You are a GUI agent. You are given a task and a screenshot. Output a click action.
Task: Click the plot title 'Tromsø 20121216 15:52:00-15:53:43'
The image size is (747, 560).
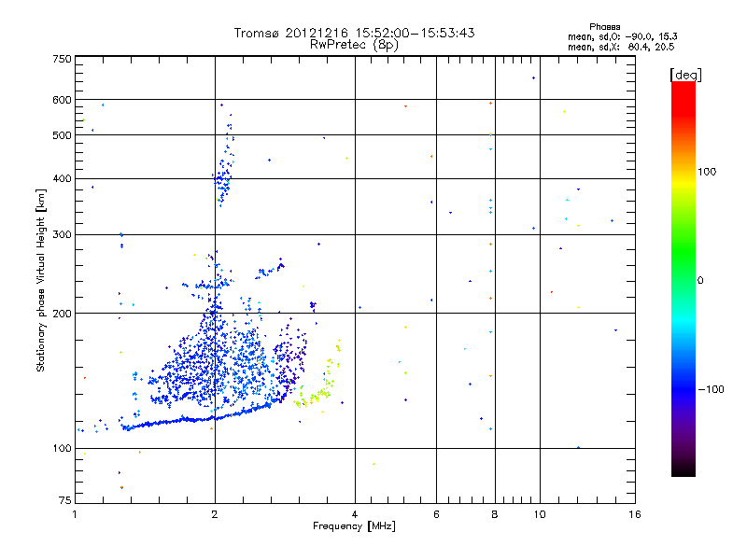click(354, 33)
